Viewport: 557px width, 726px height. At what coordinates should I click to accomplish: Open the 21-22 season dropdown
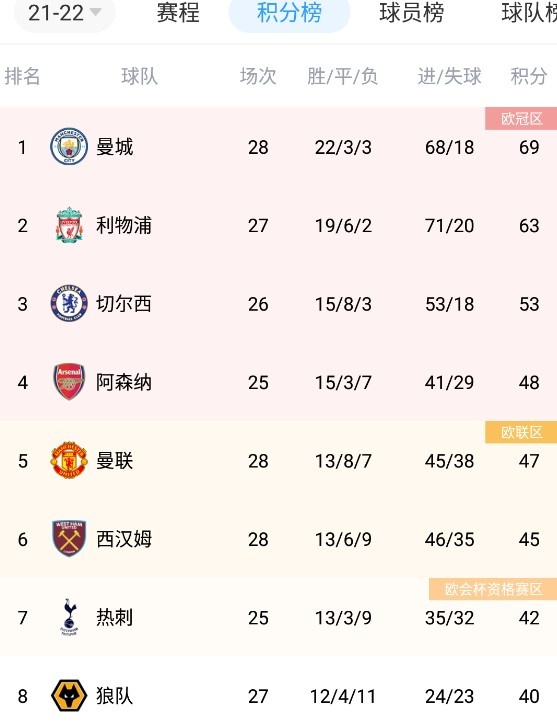(x=64, y=13)
